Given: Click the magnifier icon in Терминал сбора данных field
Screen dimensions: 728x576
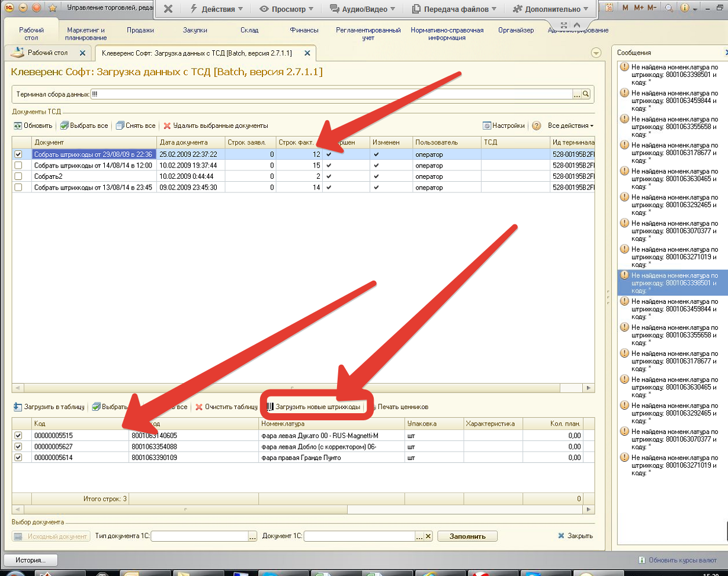Looking at the screenshot, I should pos(586,94).
